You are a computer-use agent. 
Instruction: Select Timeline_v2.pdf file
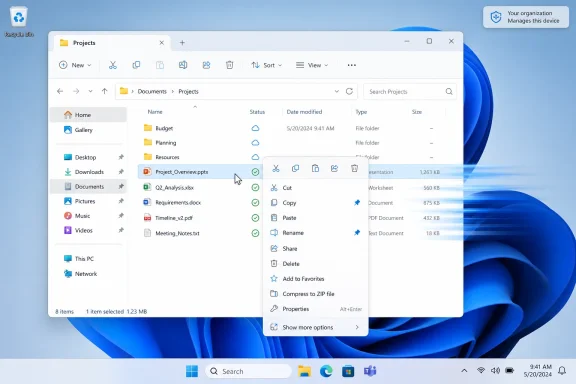point(174,218)
